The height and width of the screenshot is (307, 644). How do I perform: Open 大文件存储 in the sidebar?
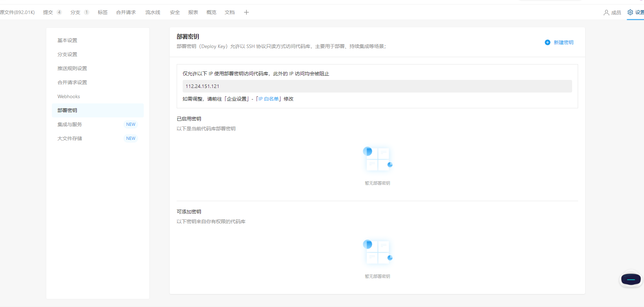[x=98, y=138]
